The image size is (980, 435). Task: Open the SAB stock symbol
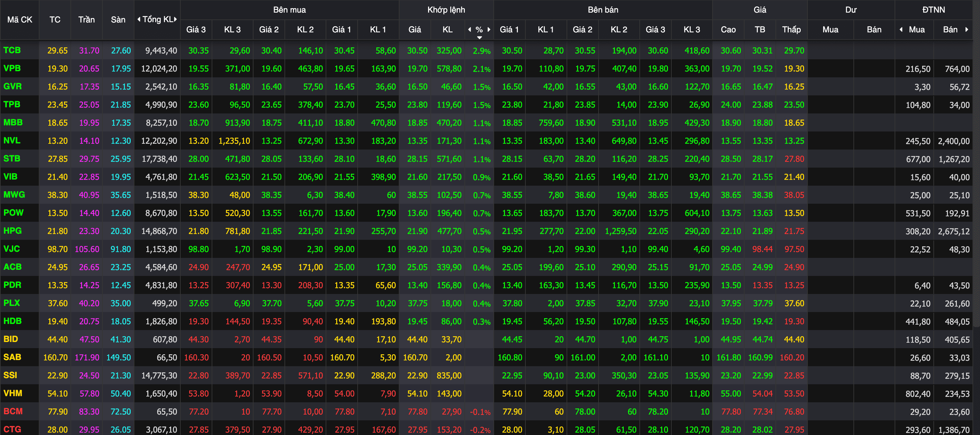tap(12, 357)
